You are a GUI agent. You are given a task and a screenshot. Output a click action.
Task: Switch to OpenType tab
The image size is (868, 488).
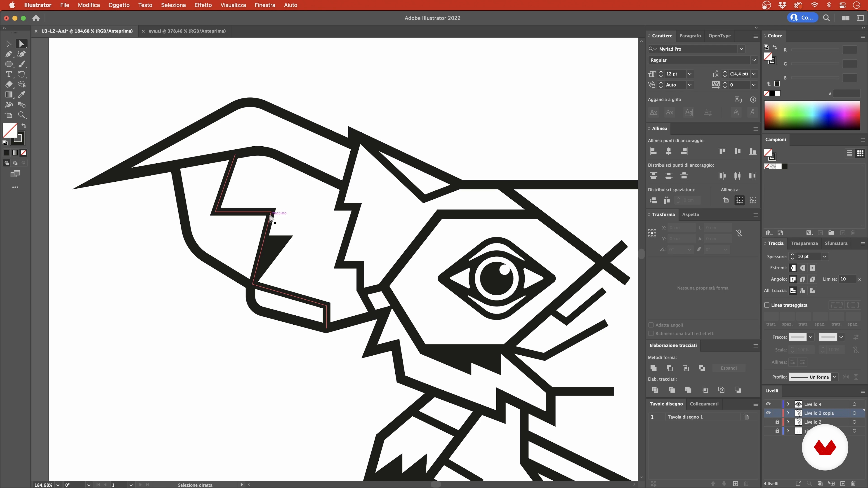point(719,36)
